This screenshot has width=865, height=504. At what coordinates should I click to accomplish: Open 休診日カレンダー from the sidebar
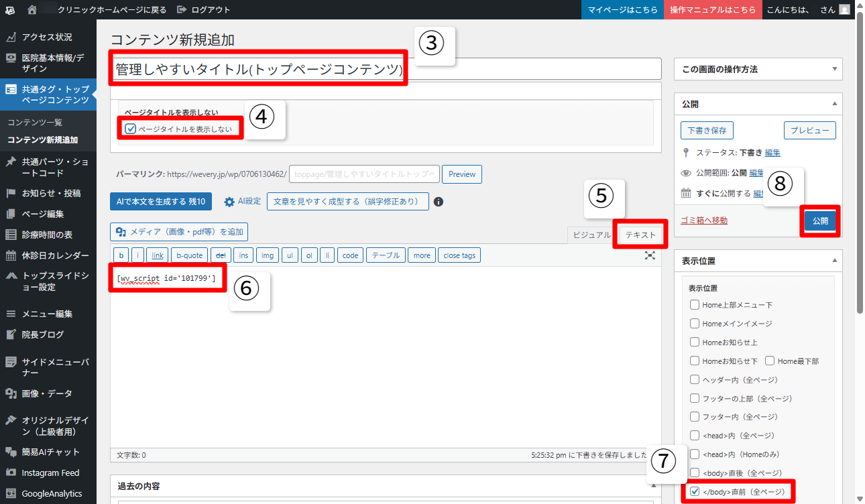[55, 255]
